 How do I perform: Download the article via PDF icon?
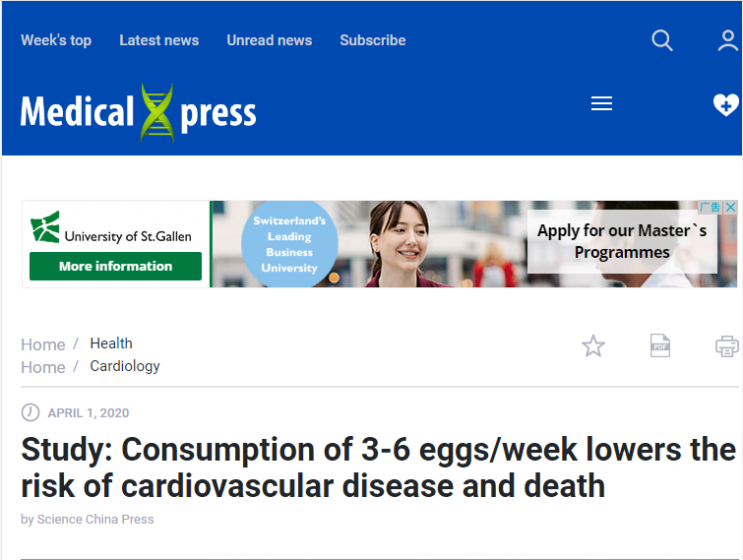point(659,345)
